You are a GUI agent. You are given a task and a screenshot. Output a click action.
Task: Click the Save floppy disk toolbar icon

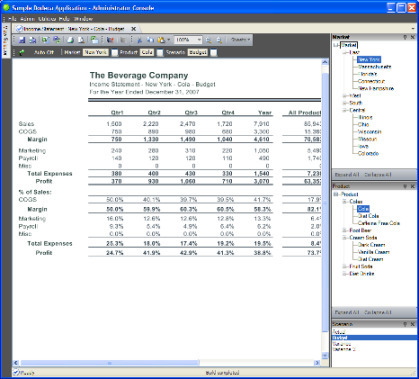22,40
